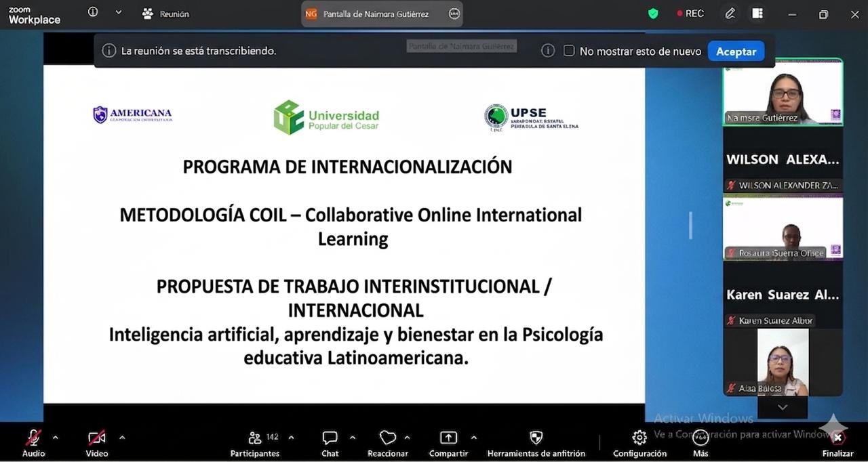Expand the Compartir options arrow
Viewport: 868px width, 462px height.
click(x=473, y=438)
